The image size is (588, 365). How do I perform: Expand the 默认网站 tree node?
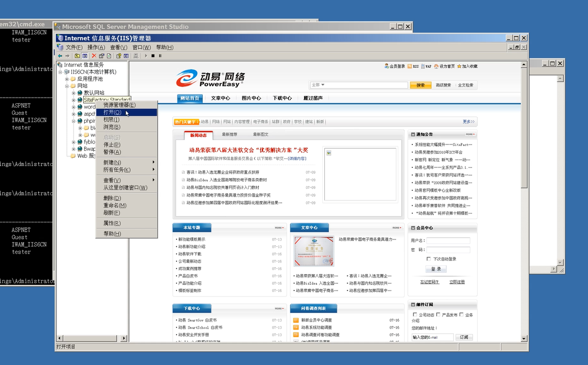[x=73, y=93]
